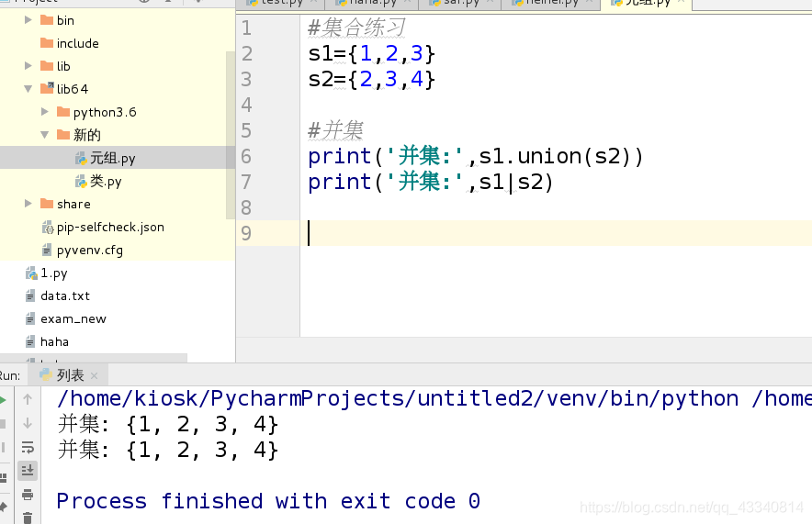The height and width of the screenshot is (524, 812).
Task: Expand the share folder arrow
Action: [28, 204]
